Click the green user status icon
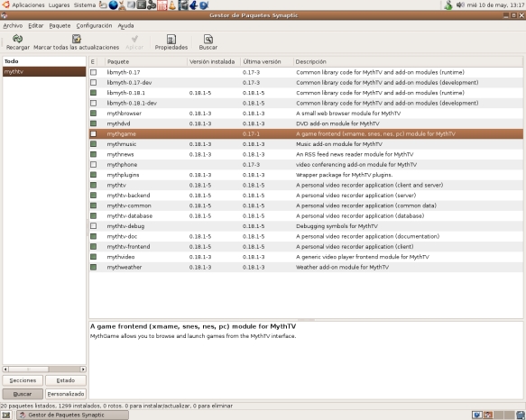This screenshot has width=526, height=420. (x=448, y=5)
